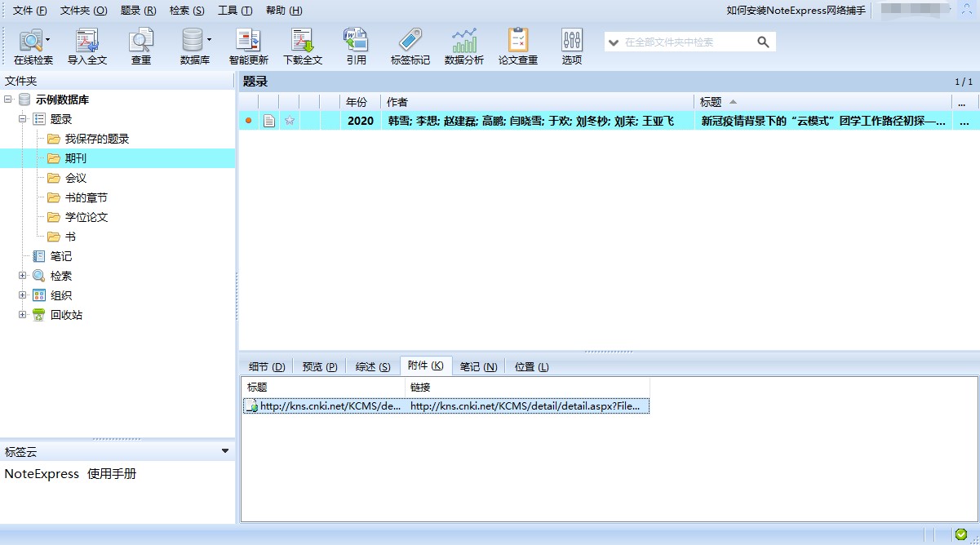980x545 pixels.
Task: Click the 查重 duplicate check icon
Action: 141,41
